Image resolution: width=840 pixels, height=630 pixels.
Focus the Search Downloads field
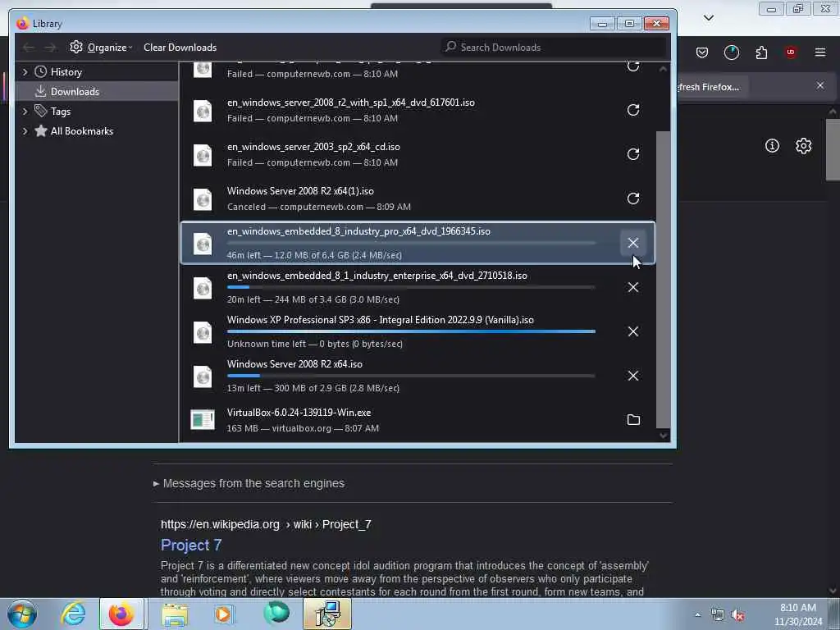[x=554, y=47]
